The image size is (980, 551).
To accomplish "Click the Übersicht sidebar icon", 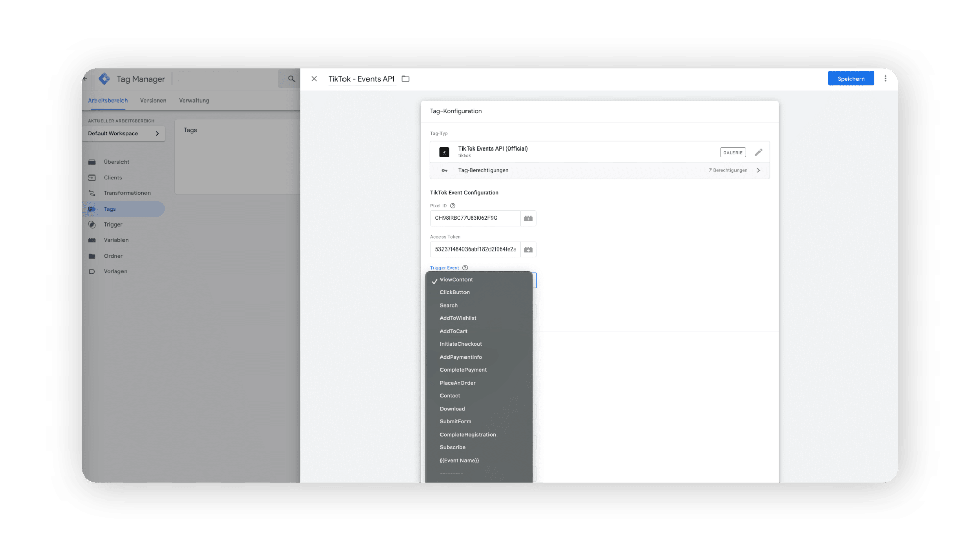I will click(92, 162).
